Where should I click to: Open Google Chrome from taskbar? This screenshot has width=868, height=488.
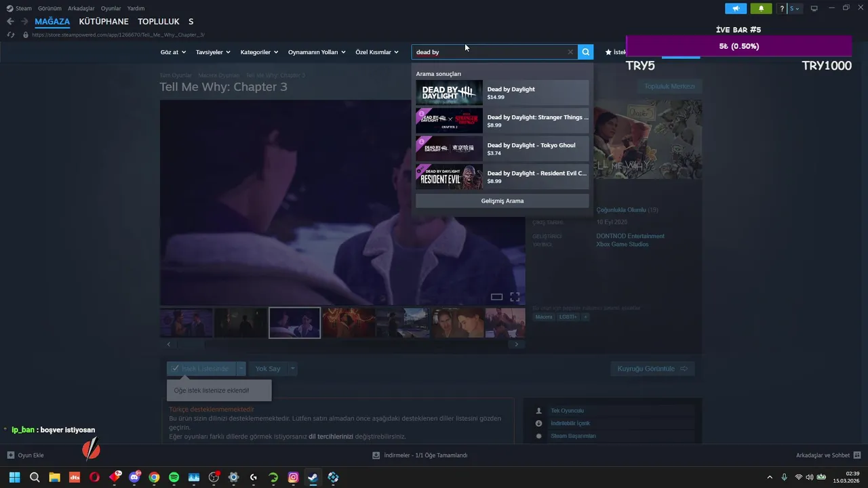[154, 477]
